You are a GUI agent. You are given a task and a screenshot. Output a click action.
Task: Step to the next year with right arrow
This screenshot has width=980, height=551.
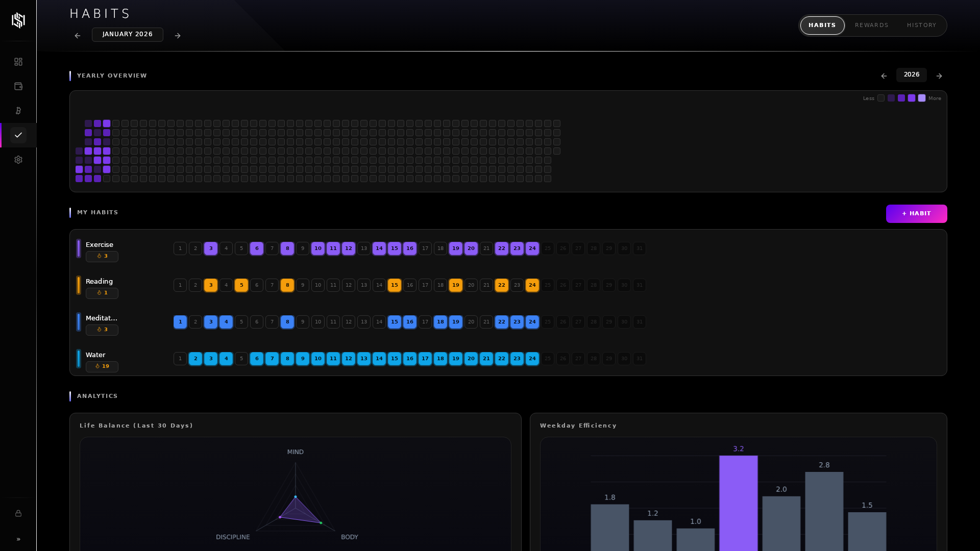939,76
